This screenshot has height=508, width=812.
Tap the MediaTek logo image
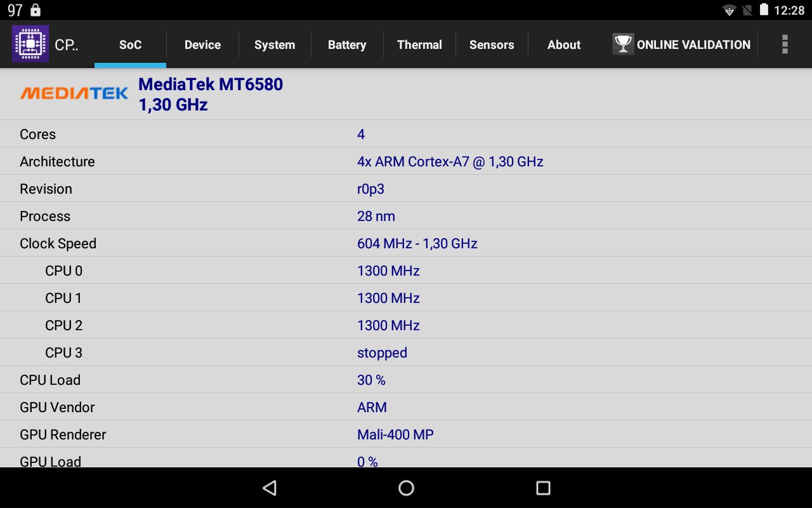(74, 94)
